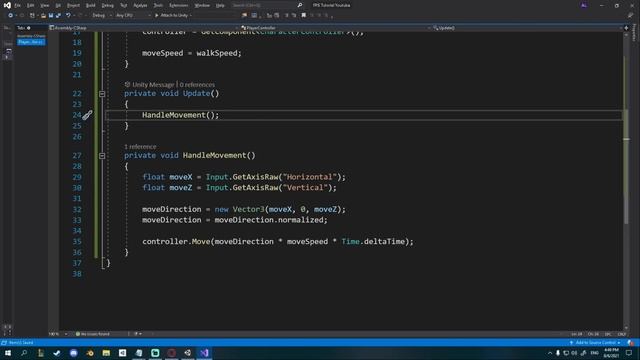This screenshot has width=640, height=360.
Task: Open Steam from the taskbar
Action: pos(57,353)
